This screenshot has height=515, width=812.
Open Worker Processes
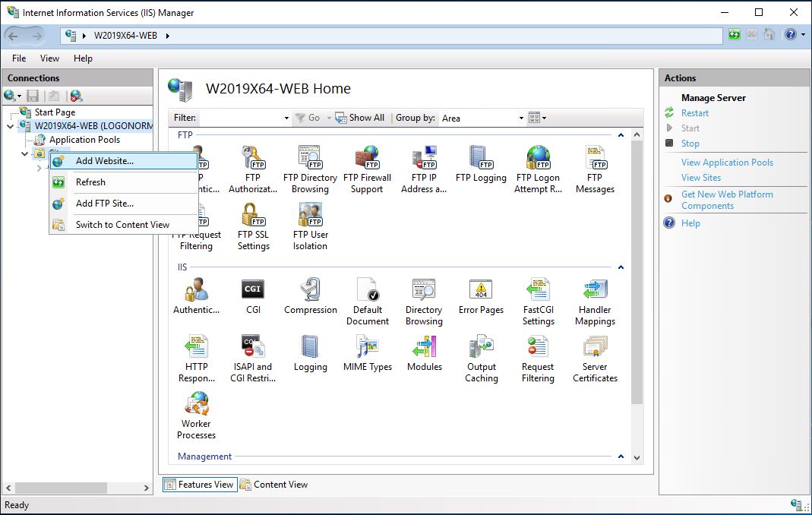point(196,415)
